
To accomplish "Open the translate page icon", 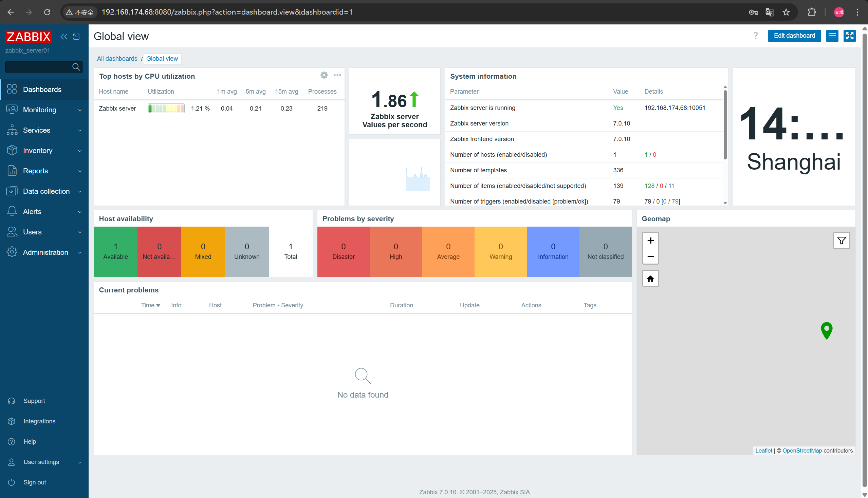I will (x=770, y=12).
